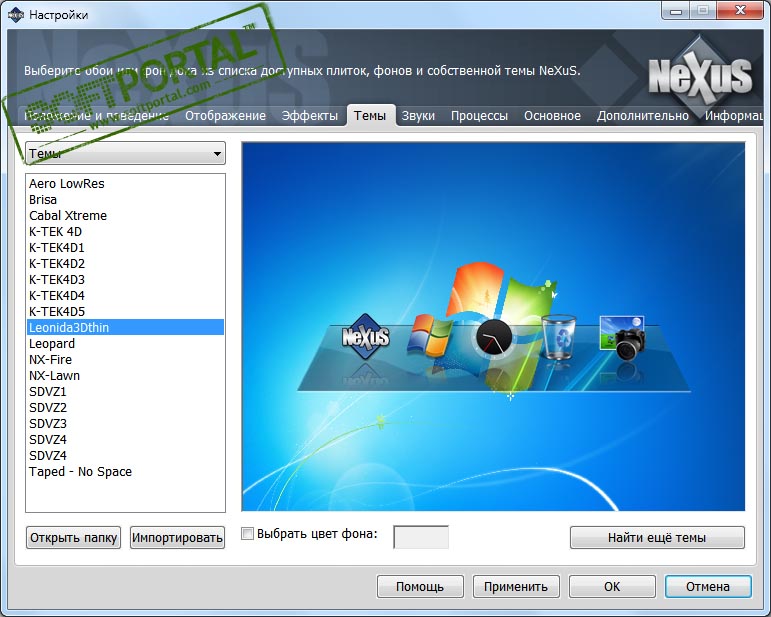Select the 'K-TEK4D4' theme
Image resolution: width=771 pixels, height=617 pixels.
click(x=125, y=295)
